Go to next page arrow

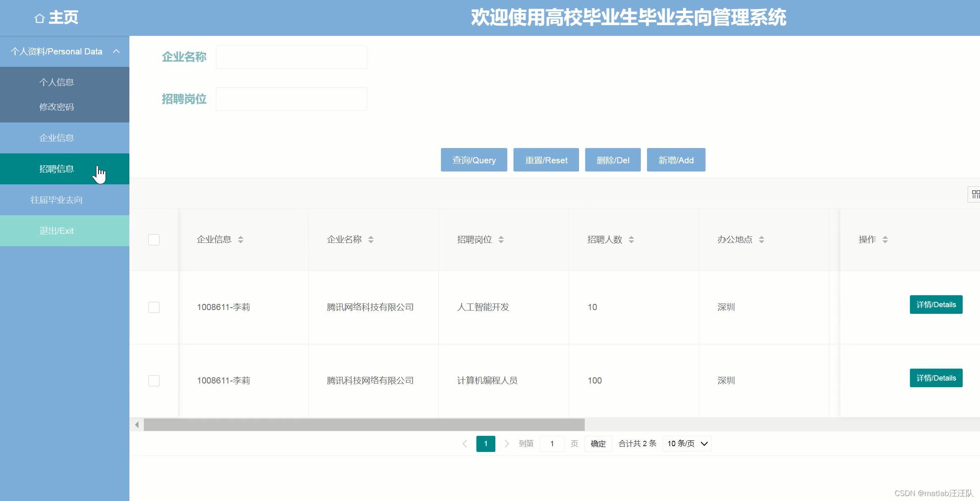coord(507,444)
